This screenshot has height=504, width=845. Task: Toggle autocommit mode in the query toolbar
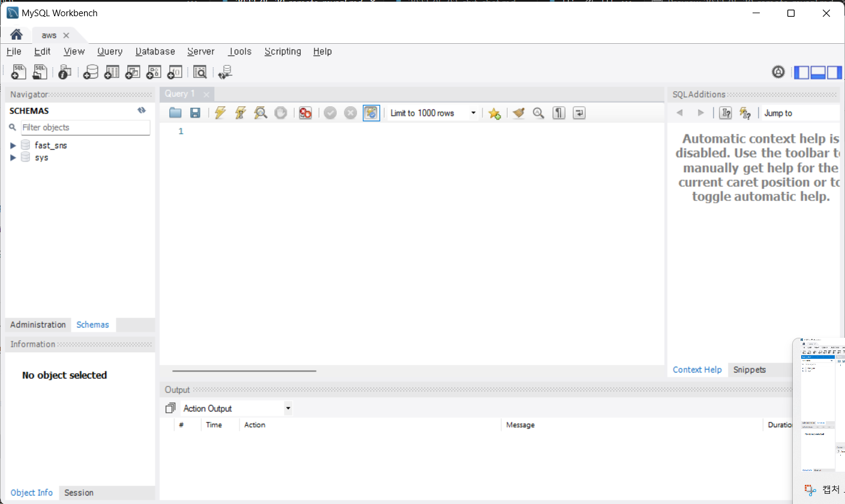pyautogui.click(x=371, y=113)
